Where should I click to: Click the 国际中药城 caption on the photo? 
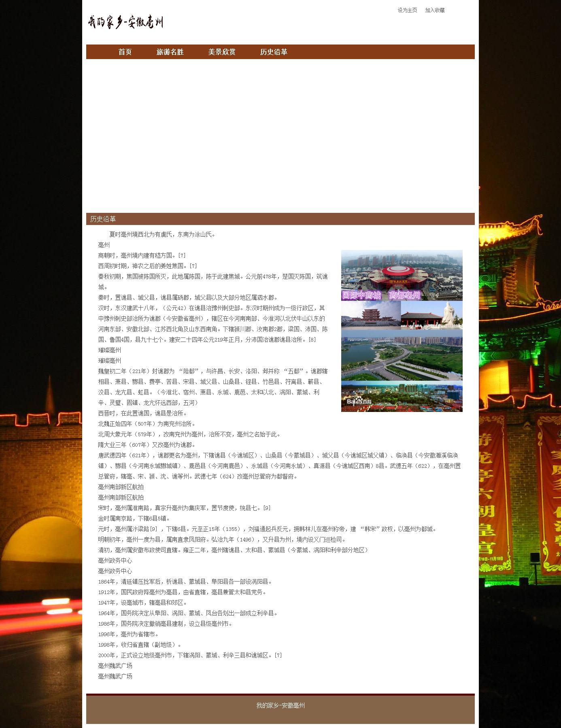point(362,295)
